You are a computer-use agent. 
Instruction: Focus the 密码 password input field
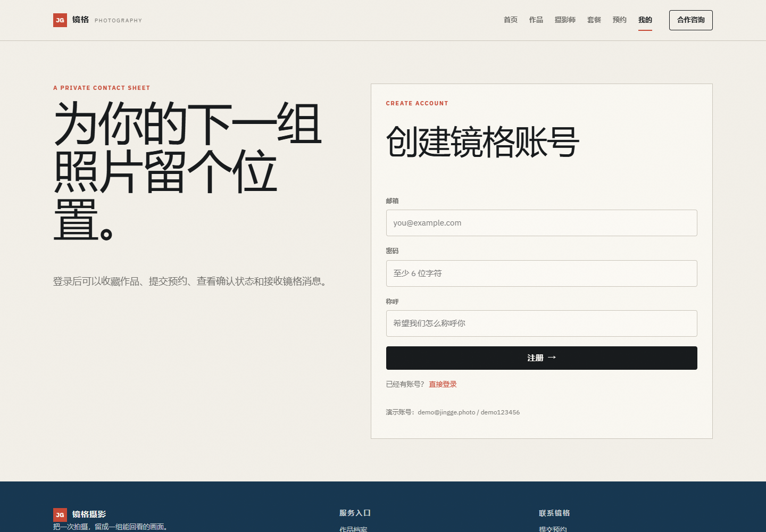tap(542, 273)
